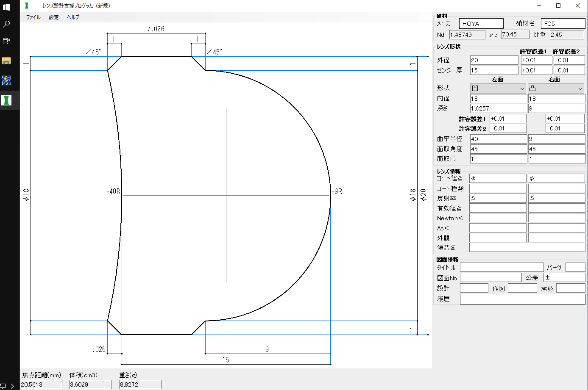The height and width of the screenshot is (390, 588).
Task: Open the ヘルプ menu
Action: click(73, 17)
